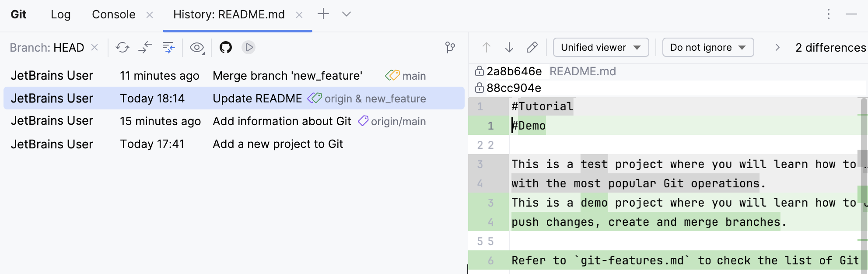Screen dimensions: 868x274
Task: Click the branch graph icon
Action: click(x=450, y=47)
